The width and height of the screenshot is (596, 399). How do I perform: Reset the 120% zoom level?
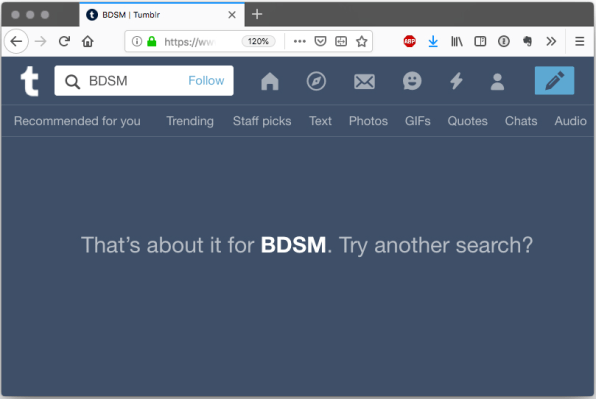[258, 41]
